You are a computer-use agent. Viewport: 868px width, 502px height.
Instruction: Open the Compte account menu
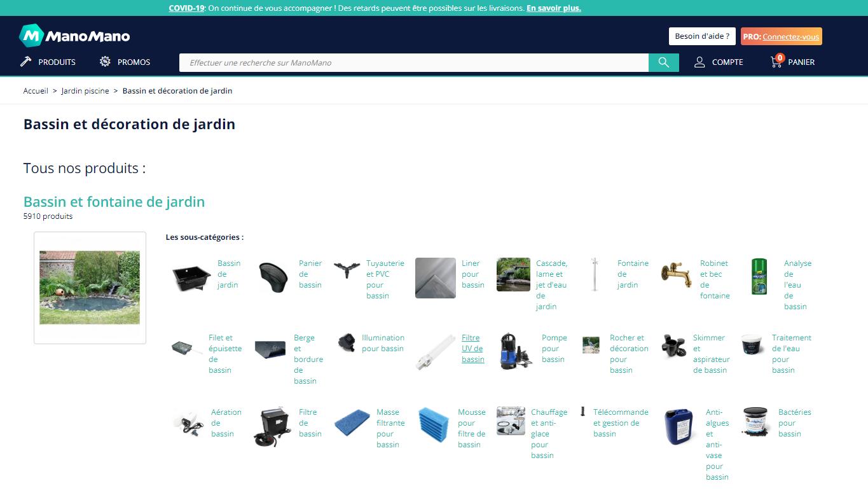719,62
